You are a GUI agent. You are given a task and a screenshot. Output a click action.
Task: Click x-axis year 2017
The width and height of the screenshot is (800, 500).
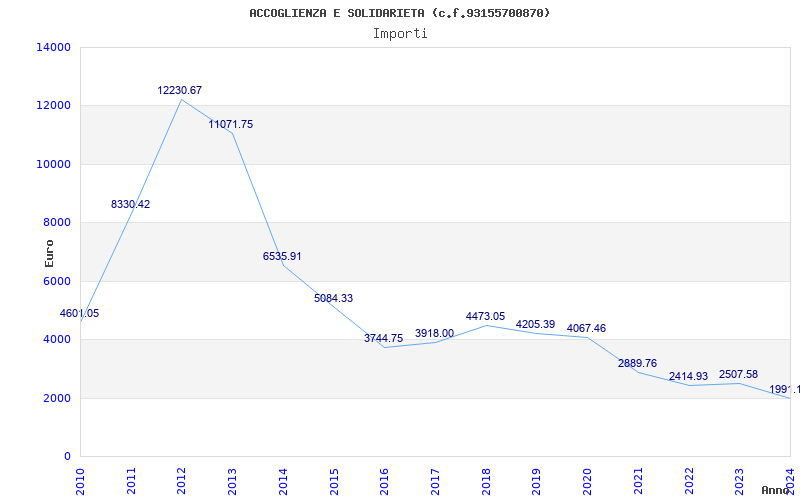(435, 481)
